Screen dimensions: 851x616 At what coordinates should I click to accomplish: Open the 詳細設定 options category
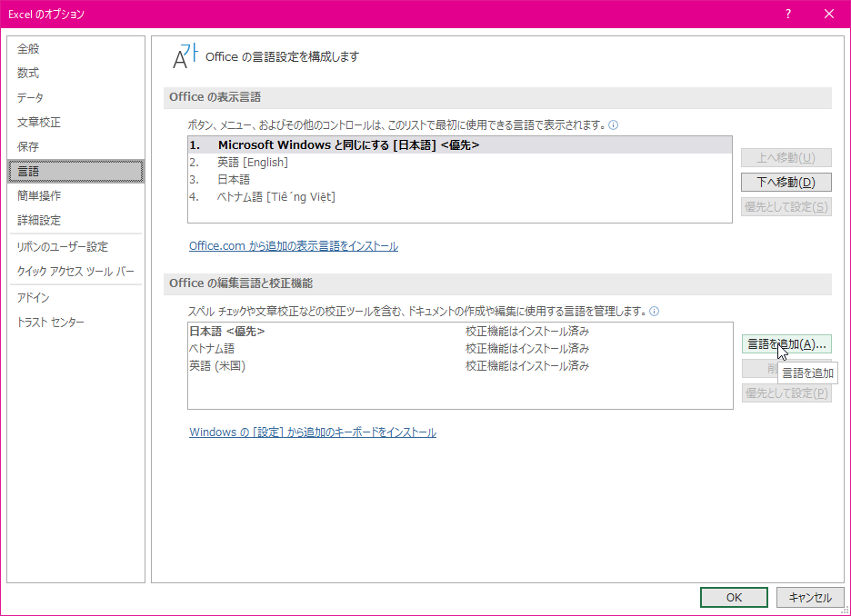(75, 220)
